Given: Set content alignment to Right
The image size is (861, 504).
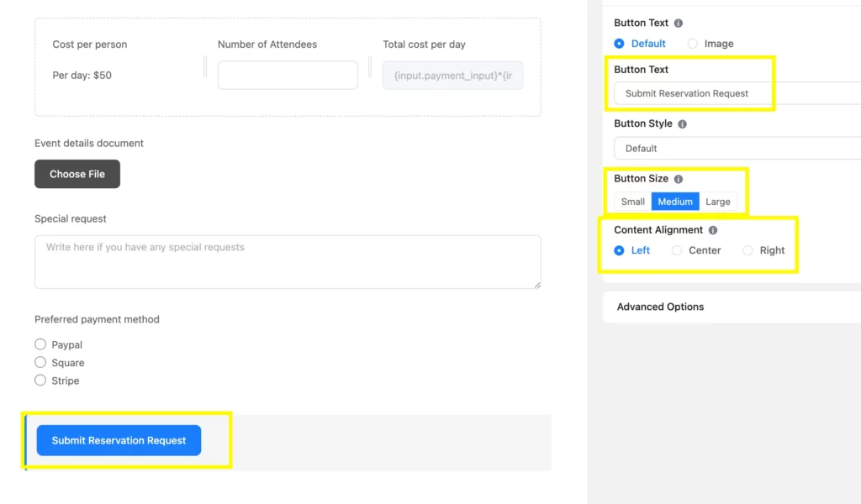Looking at the screenshot, I should pos(747,250).
